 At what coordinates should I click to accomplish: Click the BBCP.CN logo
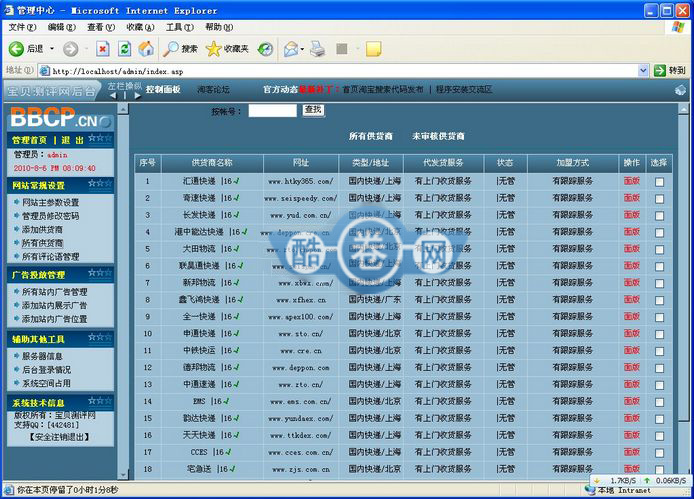(x=61, y=117)
